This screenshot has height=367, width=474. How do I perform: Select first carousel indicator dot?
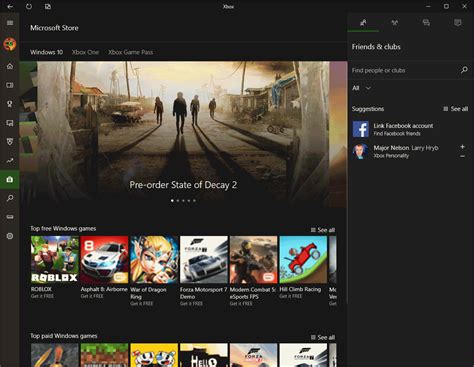click(x=172, y=201)
